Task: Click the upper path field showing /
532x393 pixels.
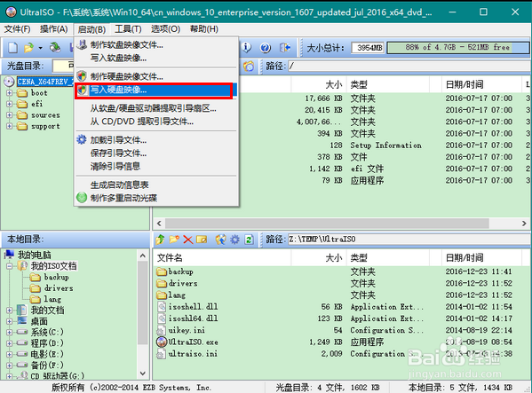Action: tap(409, 66)
